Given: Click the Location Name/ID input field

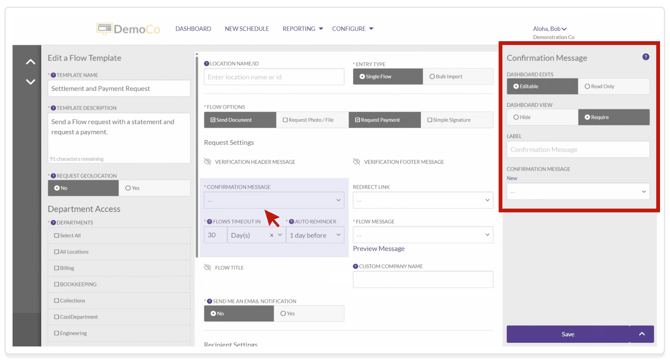Looking at the screenshot, I should (x=274, y=77).
